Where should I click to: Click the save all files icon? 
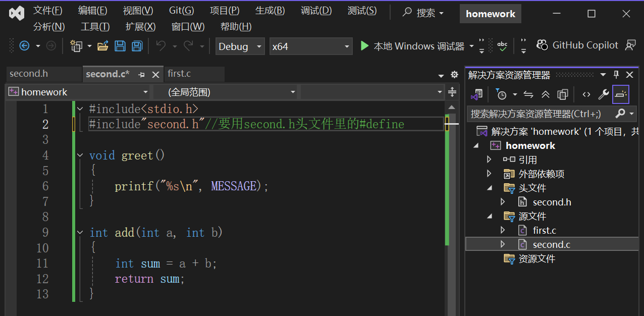[x=137, y=46]
